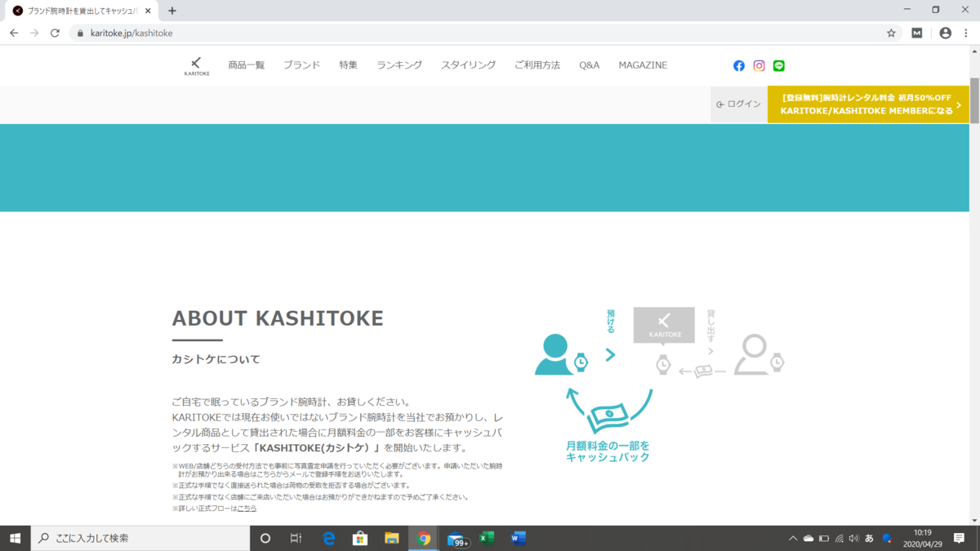Click the M extension icon in Chrome toolbar
Viewport: 980px width, 551px height.
[x=917, y=33]
